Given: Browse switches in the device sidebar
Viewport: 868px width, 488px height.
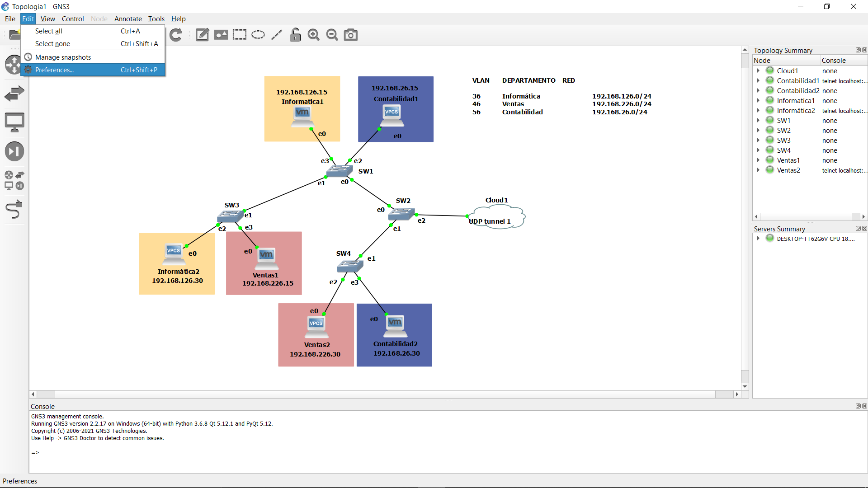Looking at the screenshot, I should [x=14, y=94].
